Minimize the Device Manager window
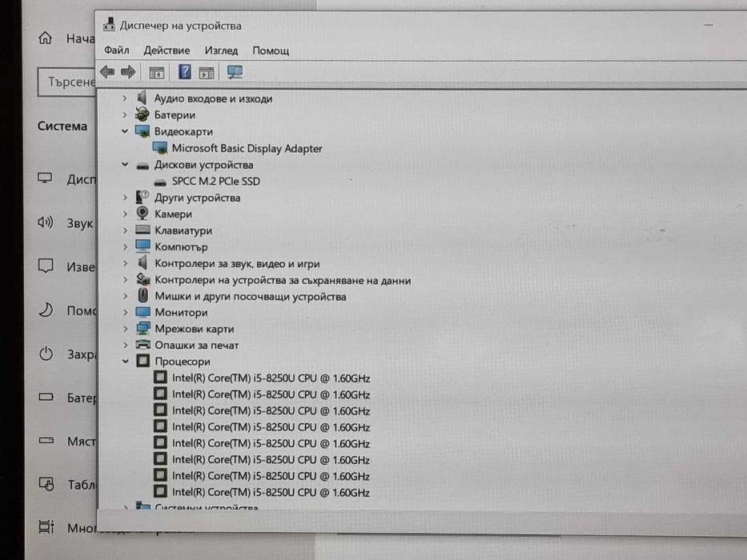This screenshot has height=560, width=747. [708, 25]
